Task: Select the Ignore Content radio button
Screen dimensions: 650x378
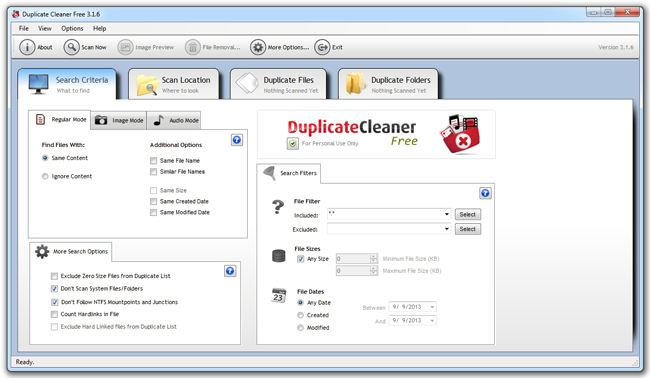Action: (45, 176)
